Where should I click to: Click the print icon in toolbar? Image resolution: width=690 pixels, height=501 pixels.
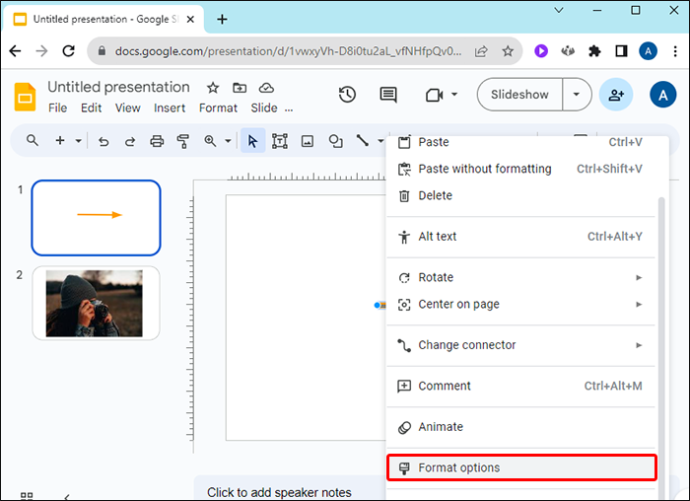tap(157, 141)
